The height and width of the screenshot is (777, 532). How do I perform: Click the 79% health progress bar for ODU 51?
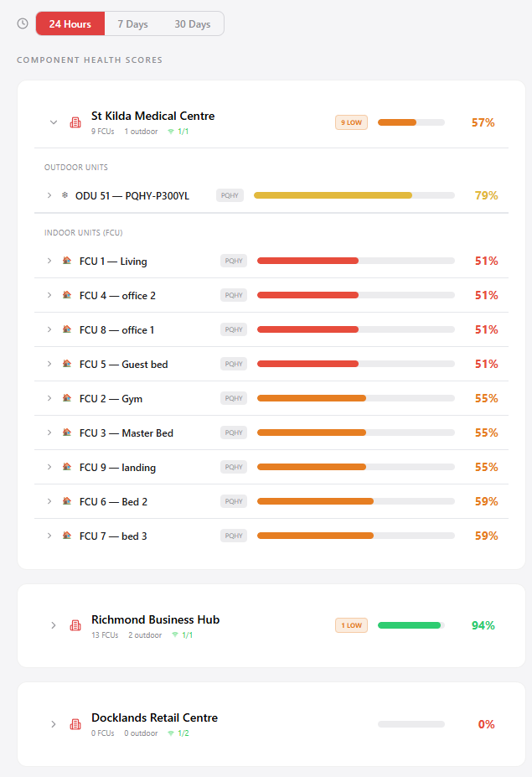(x=354, y=195)
